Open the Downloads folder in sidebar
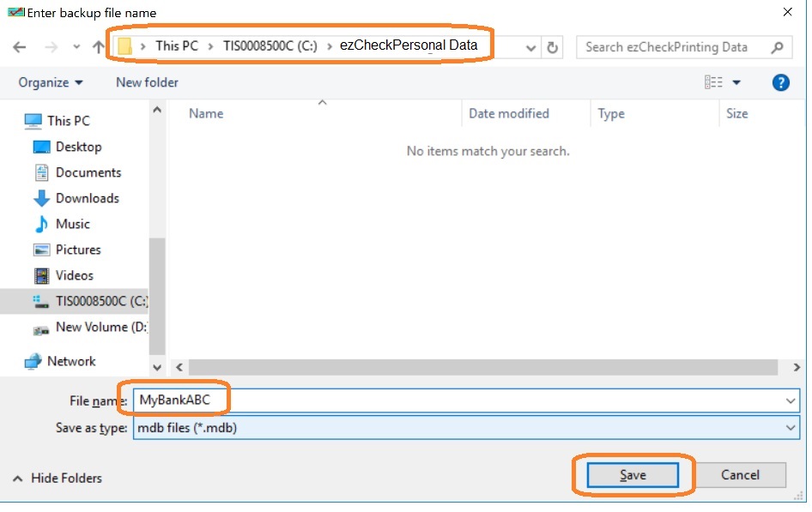The height and width of the screenshot is (512, 812). 87,198
